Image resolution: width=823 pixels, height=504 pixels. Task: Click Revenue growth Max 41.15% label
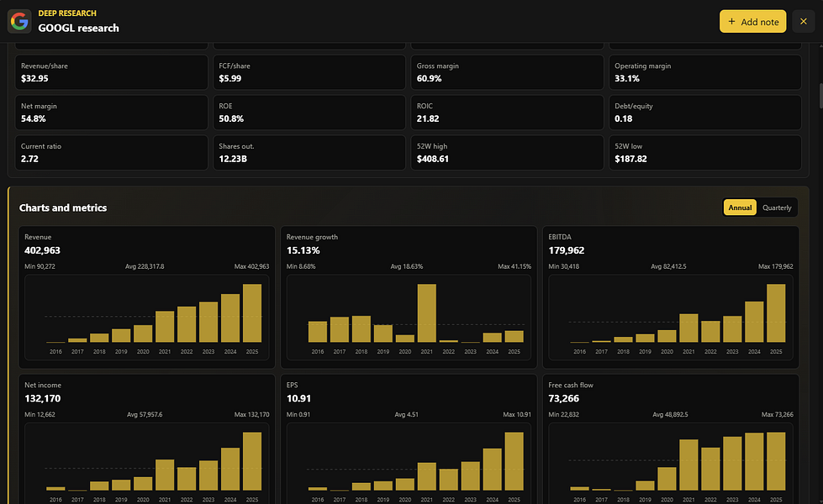[514, 266]
